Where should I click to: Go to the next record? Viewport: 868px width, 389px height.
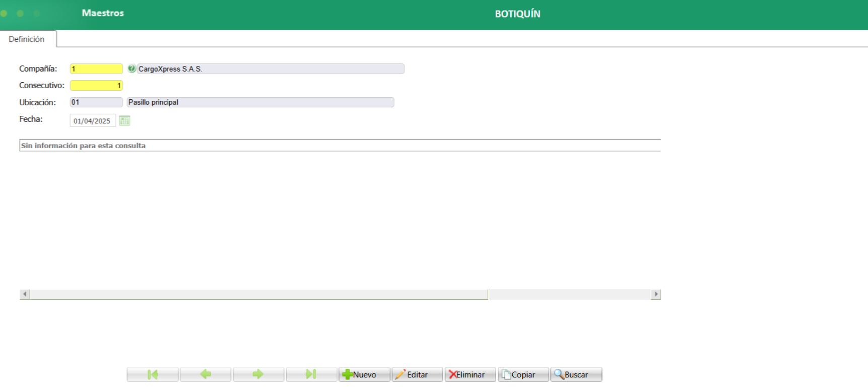coord(258,374)
